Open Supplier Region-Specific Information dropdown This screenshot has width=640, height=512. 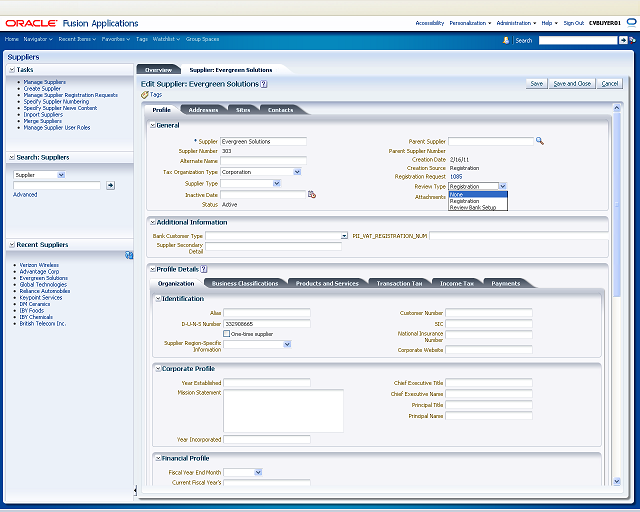(287, 344)
